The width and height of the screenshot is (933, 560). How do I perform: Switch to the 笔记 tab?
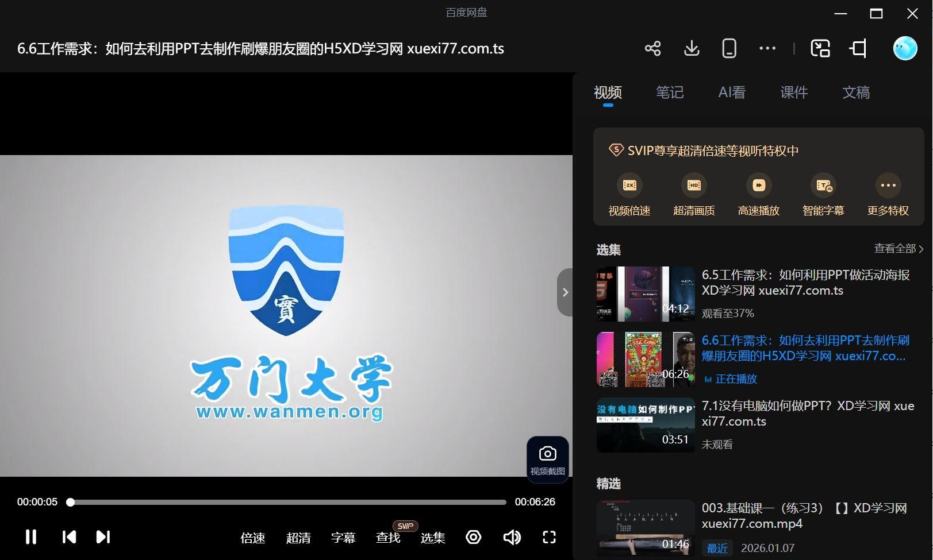669,92
